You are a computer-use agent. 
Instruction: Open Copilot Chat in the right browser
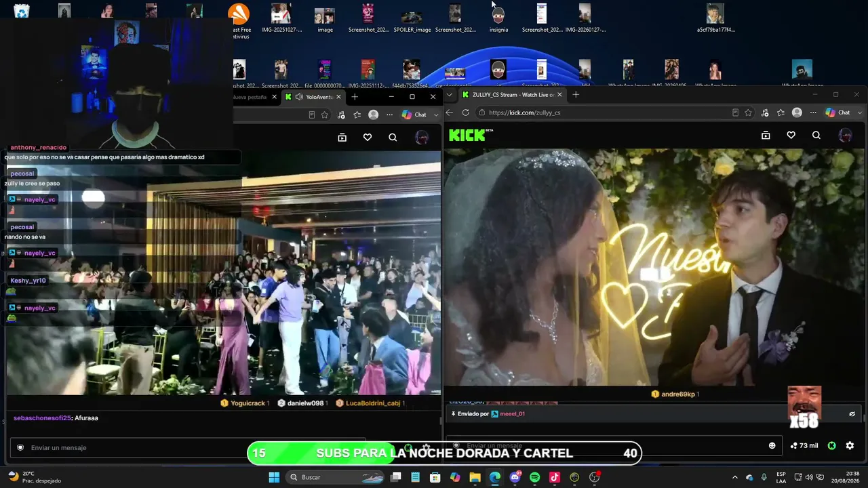click(838, 113)
